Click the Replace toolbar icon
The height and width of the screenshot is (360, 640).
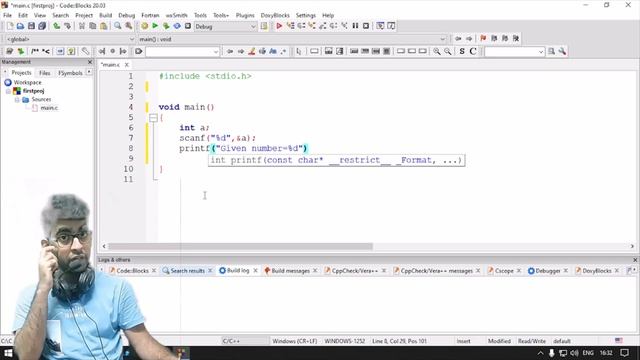click(x=129, y=26)
